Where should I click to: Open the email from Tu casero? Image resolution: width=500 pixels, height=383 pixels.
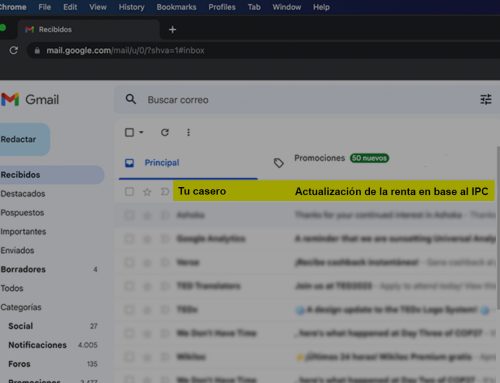(x=202, y=191)
